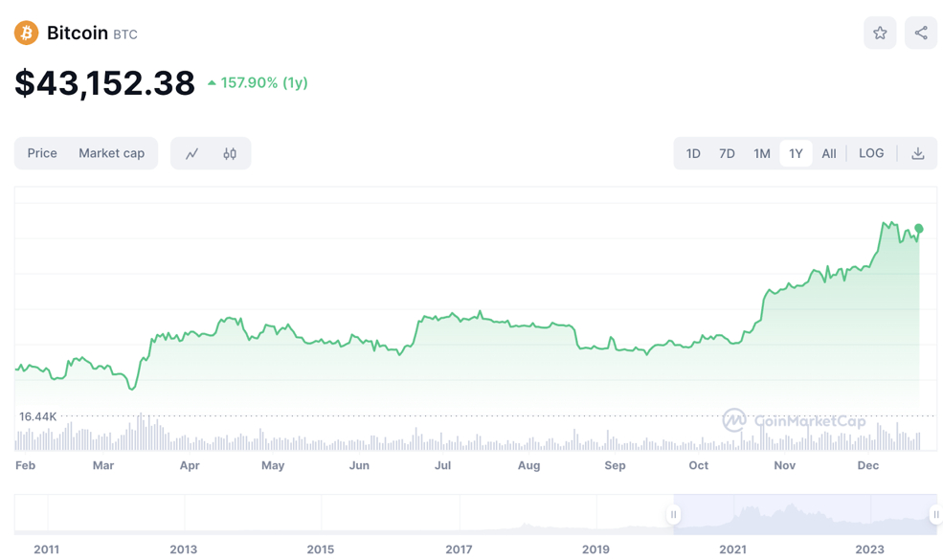Grab the right range selector handle
The width and height of the screenshot is (943, 560).
click(x=935, y=514)
